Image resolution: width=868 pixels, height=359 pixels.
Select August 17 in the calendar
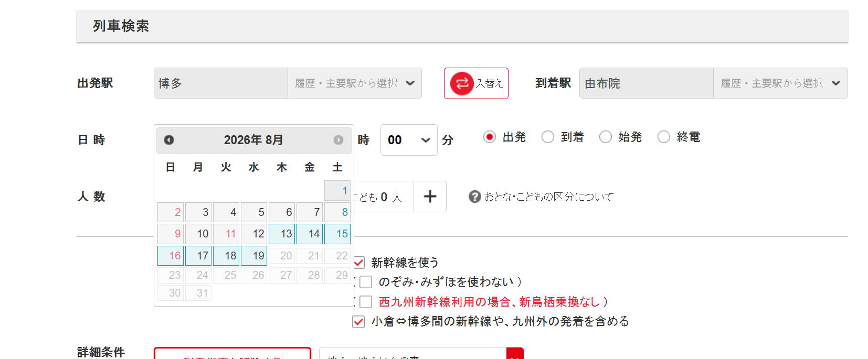click(198, 256)
